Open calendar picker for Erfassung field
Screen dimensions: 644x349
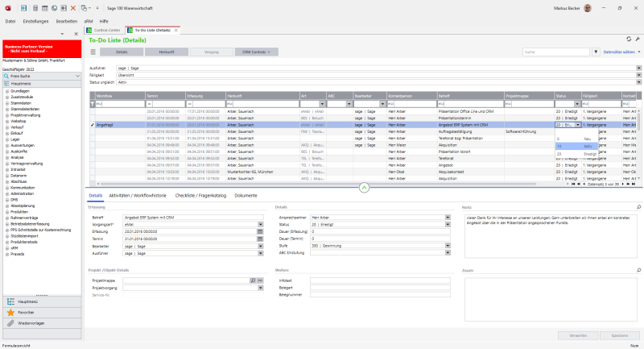click(x=260, y=231)
